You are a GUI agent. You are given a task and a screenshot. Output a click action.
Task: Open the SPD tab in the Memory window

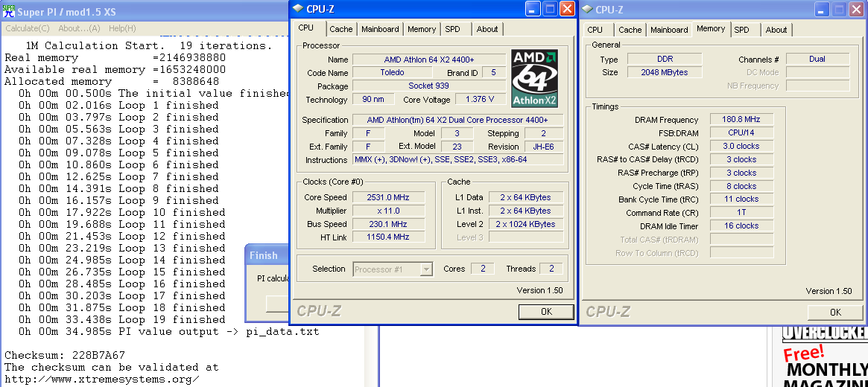click(742, 30)
